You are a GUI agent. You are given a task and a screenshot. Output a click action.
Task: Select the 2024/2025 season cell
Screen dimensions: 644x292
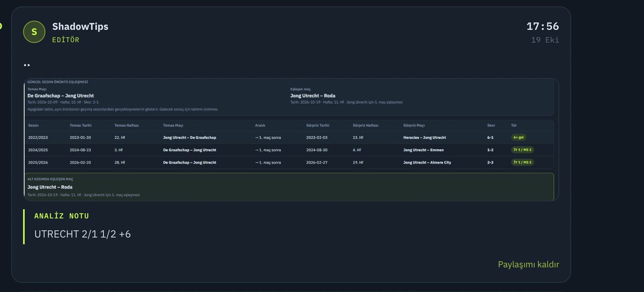coord(38,150)
